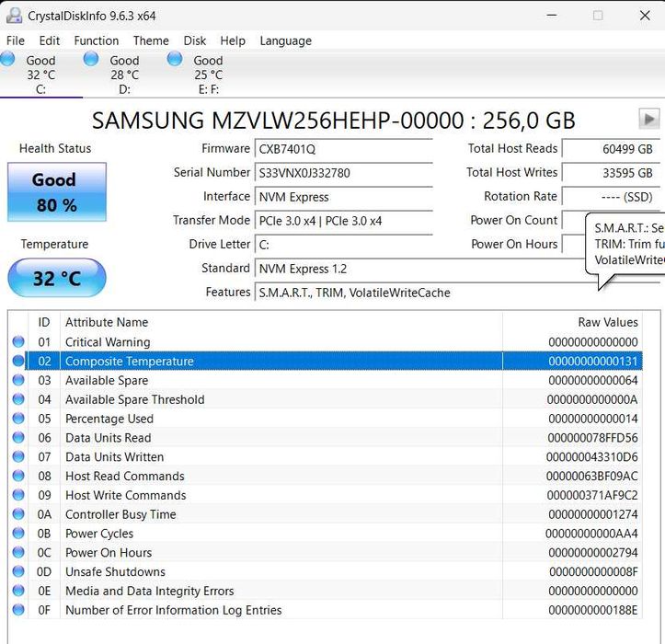The height and width of the screenshot is (644, 665).
Task: Click the Serial Number field S33VNX0J332780
Action: pyautogui.click(x=343, y=173)
